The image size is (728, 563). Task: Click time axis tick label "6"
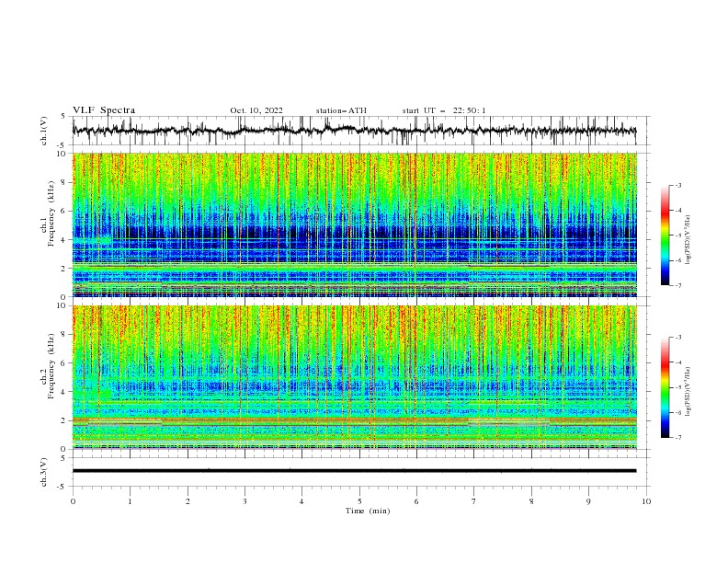[416, 501]
